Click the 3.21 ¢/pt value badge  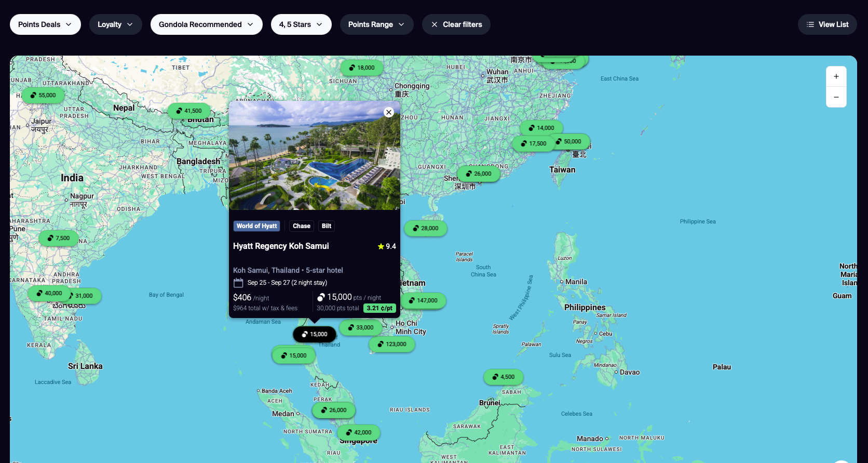pyautogui.click(x=379, y=308)
